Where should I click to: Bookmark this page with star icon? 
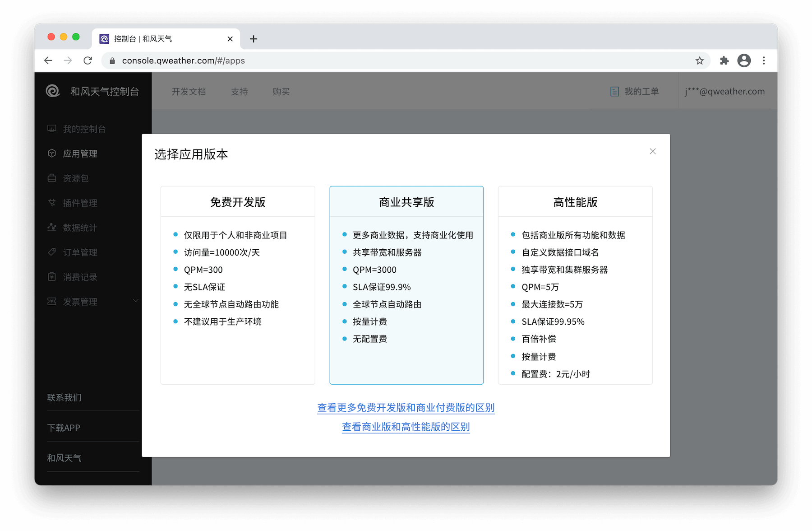point(699,61)
